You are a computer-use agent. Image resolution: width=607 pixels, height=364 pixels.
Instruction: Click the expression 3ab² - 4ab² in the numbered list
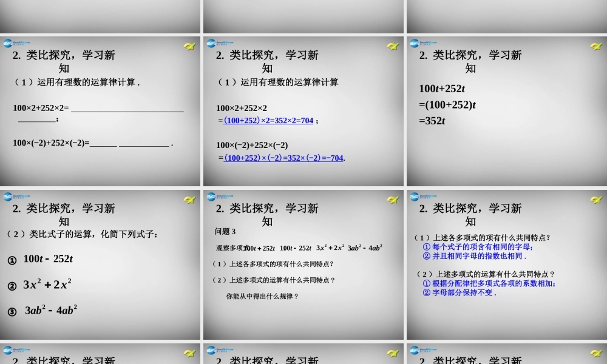51,310
